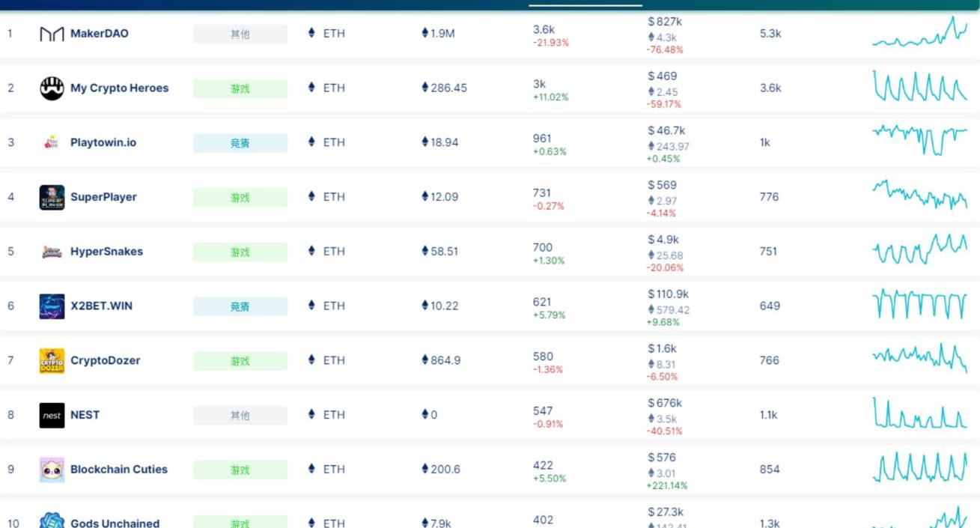The width and height of the screenshot is (980, 528).
Task: Select the 其他 category tag for NEST
Action: pyautogui.click(x=240, y=416)
